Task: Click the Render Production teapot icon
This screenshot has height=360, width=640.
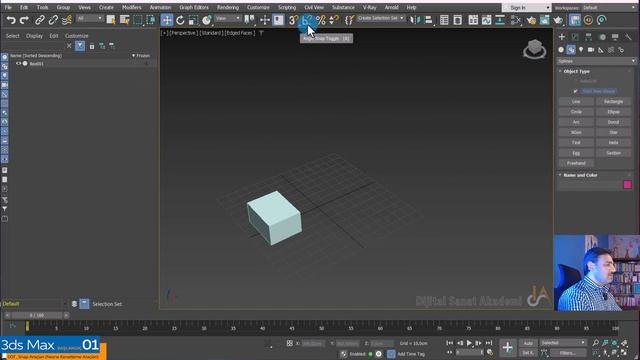Action: pyautogui.click(x=558, y=20)
